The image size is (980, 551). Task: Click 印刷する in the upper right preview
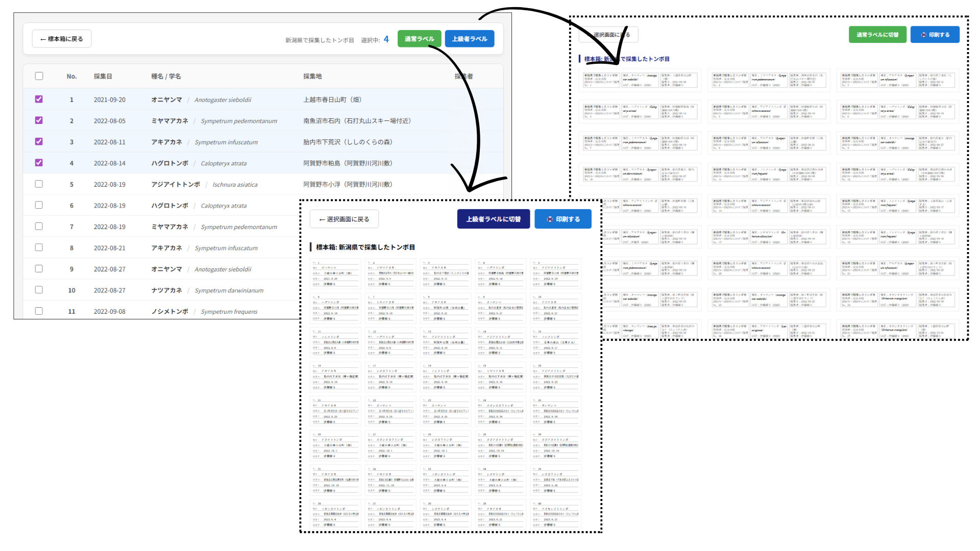pos(935,35)
